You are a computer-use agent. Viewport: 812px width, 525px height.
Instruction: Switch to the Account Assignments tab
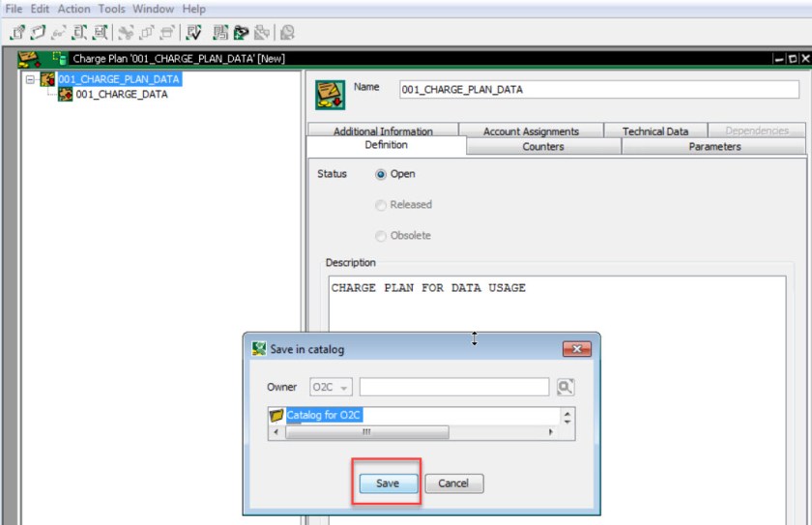pos(531,131)
